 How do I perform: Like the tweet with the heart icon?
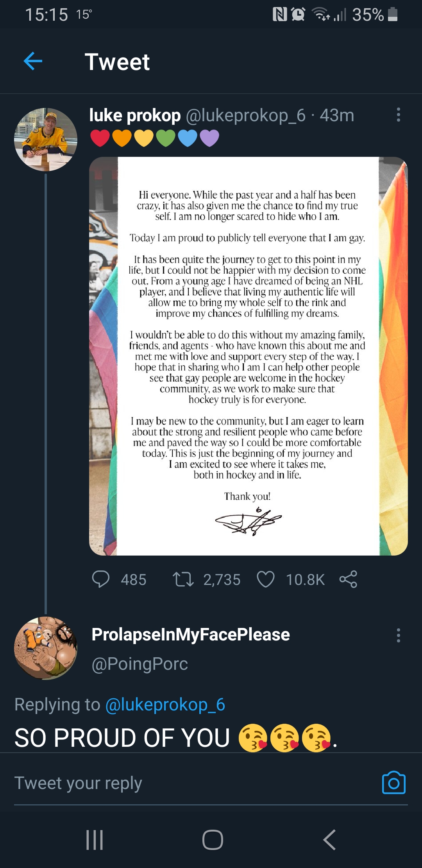(x=266, y=579)
